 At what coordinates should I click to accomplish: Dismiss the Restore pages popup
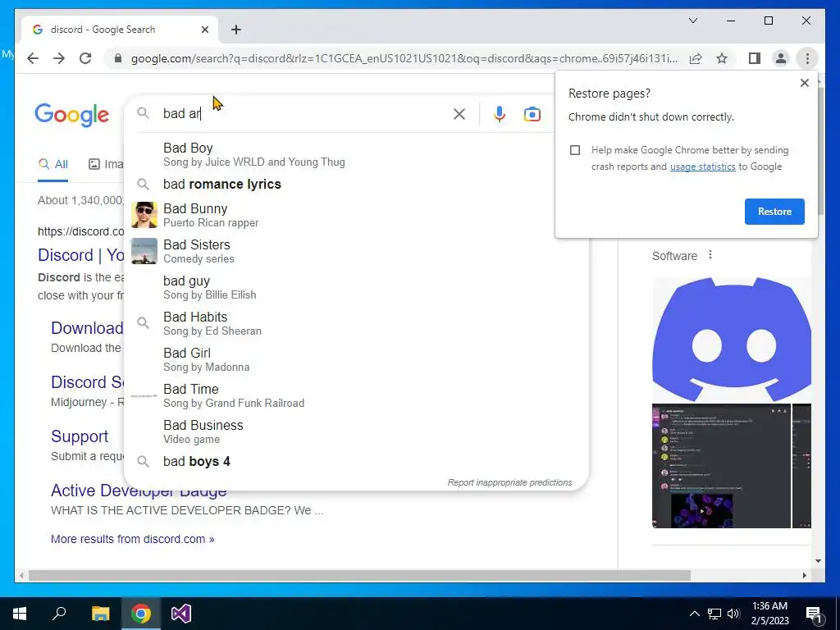(804, 83)
